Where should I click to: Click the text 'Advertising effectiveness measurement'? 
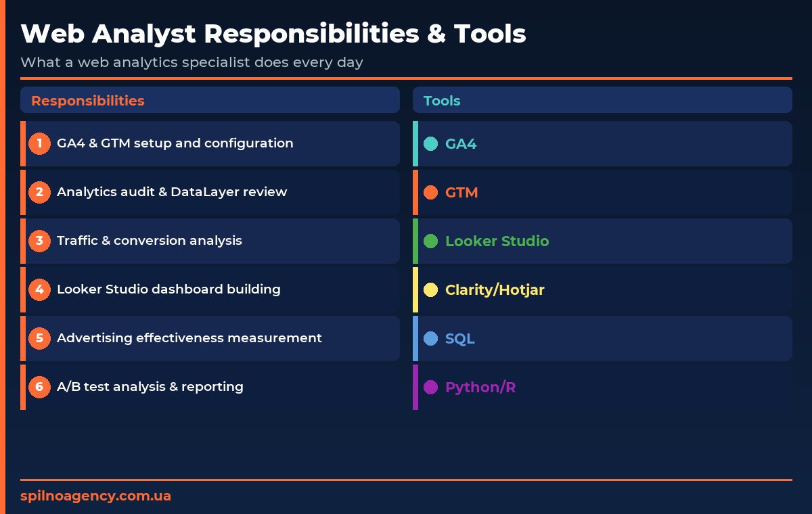[189, 338]
